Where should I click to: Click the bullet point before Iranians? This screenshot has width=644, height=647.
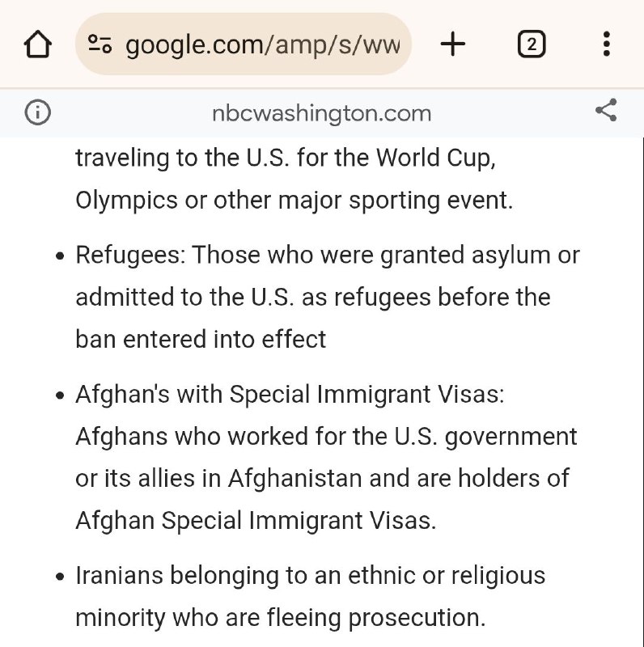60,577
